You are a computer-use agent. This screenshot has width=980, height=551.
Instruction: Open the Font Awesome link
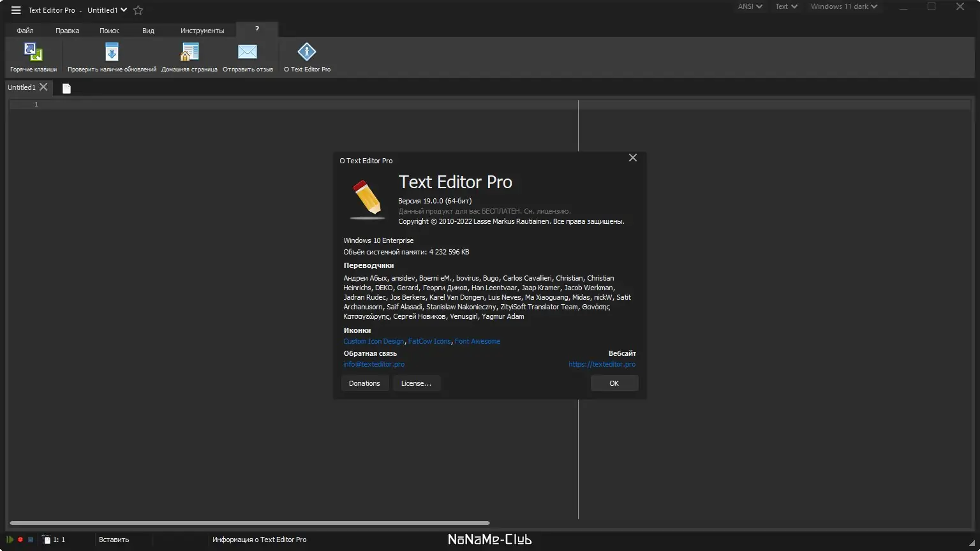click(x=477, y=341)
